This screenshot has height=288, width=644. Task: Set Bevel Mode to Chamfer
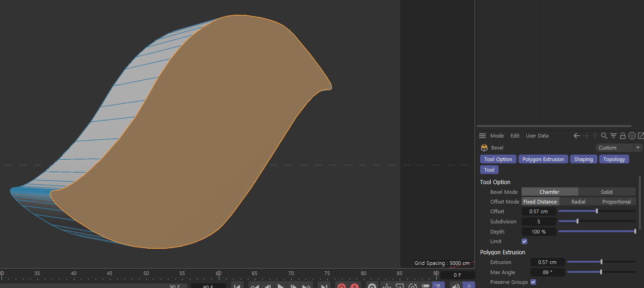(549, 192)
